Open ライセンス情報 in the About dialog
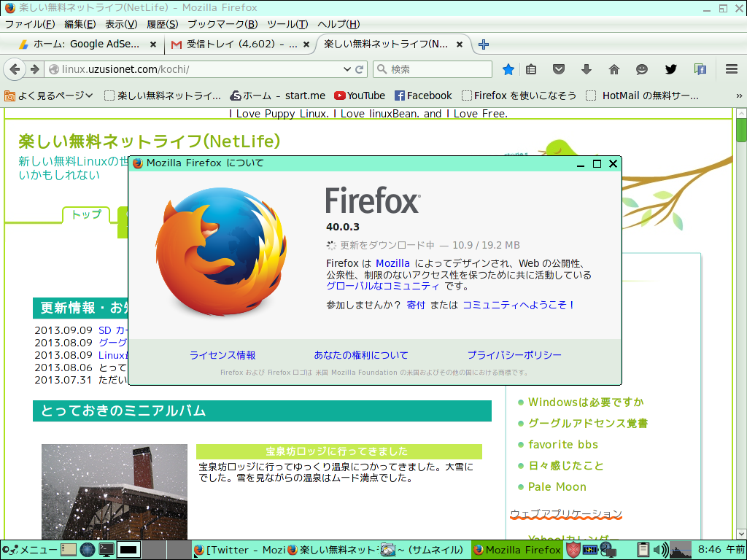This screenshot has width=747, height=560. click(x=222, y=355)
